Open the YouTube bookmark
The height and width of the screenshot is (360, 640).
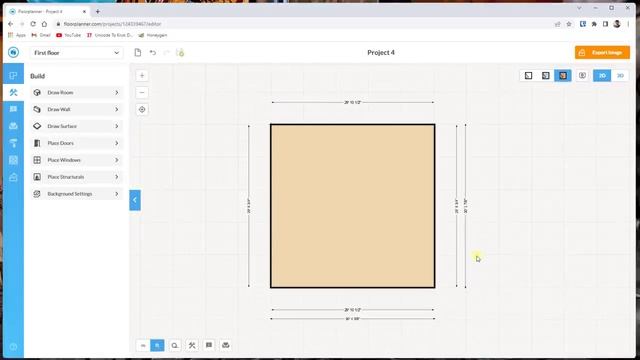(x=69, y=35)
